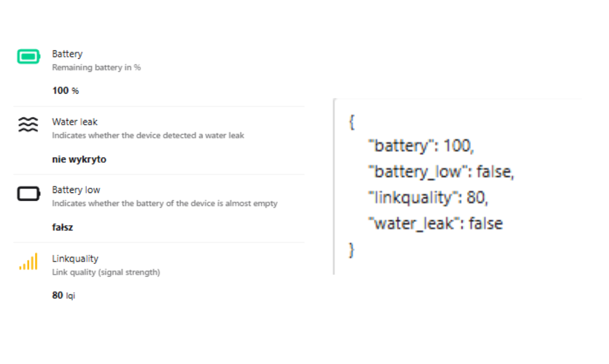Screen dimensions: 609x364
Task: Select the Battery heading label
Action: (x=67, y=54)
